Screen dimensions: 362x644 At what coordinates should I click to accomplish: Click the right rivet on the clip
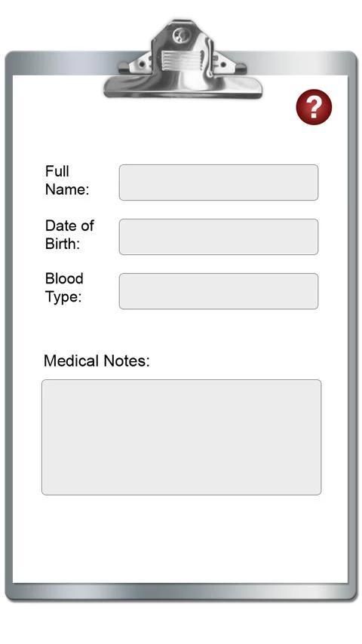point(223,65)
